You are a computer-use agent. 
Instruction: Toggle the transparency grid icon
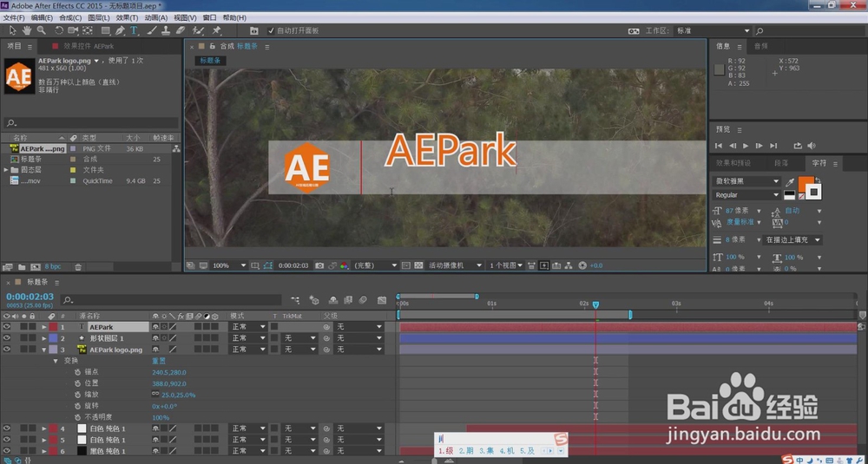[418, 265]
